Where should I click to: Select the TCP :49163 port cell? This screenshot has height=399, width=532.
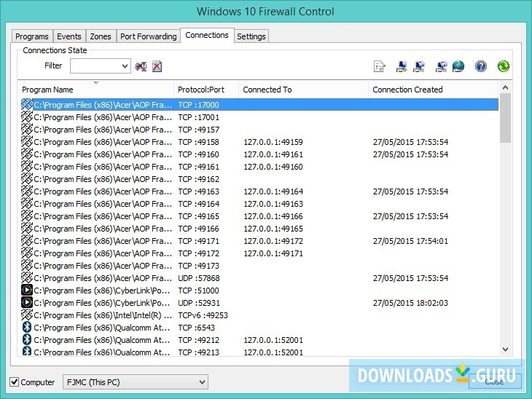[198, 191]
